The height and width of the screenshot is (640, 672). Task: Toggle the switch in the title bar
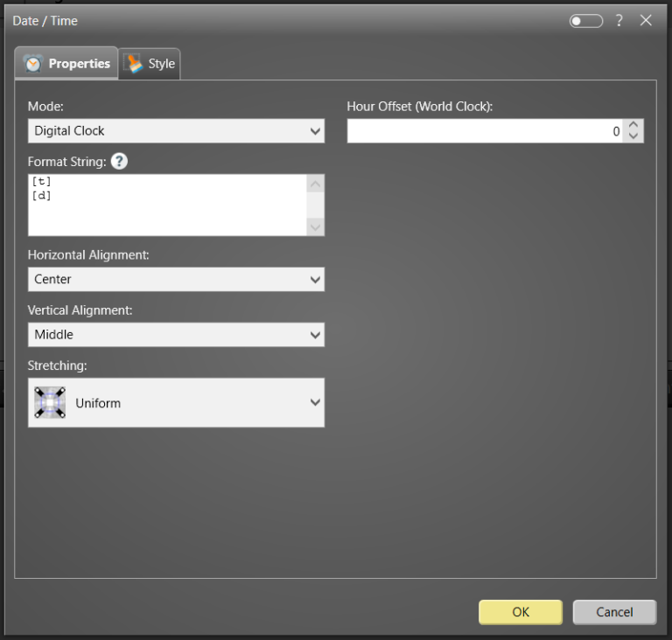pos(585,20)
